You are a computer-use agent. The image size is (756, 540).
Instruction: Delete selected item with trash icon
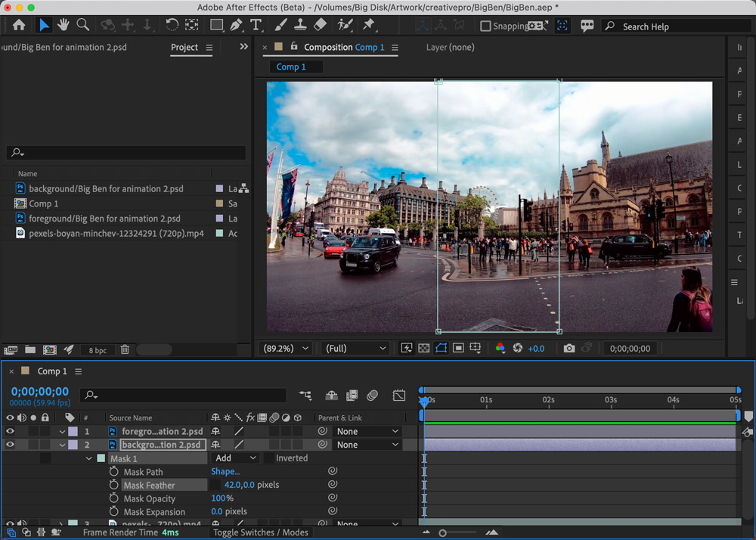click(x=125, y=350)
